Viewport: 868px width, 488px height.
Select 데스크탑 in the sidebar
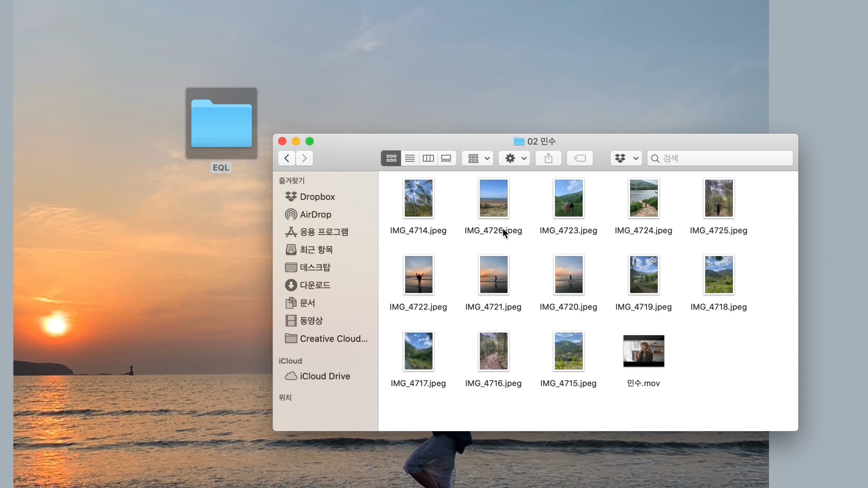tap(315, 267)
